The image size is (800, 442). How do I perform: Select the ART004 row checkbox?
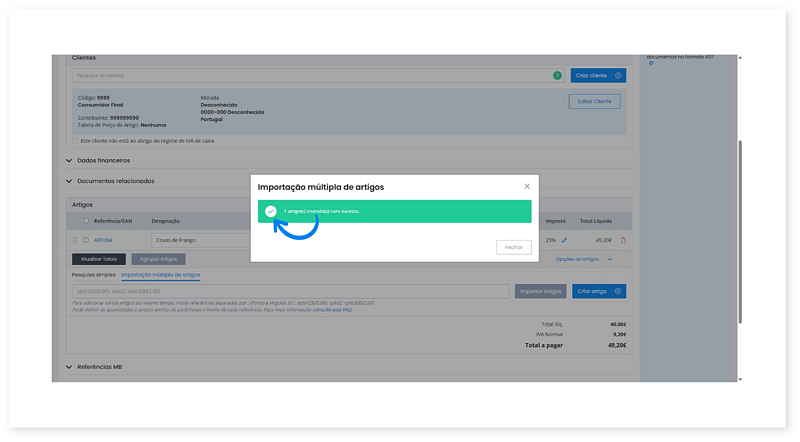click(86, 240)
